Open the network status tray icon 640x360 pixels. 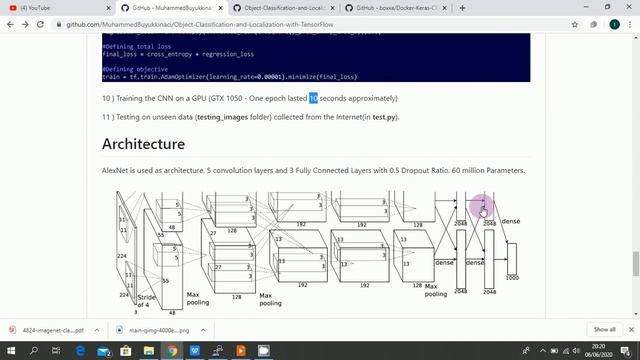point(565,351)
